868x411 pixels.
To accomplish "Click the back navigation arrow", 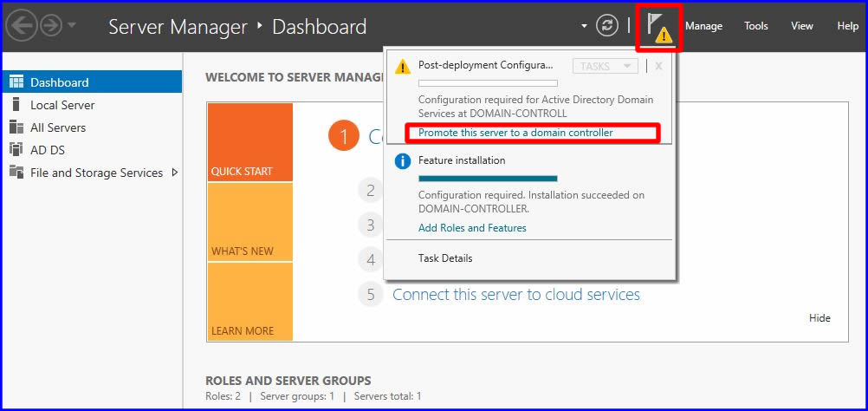I will 21,26.
